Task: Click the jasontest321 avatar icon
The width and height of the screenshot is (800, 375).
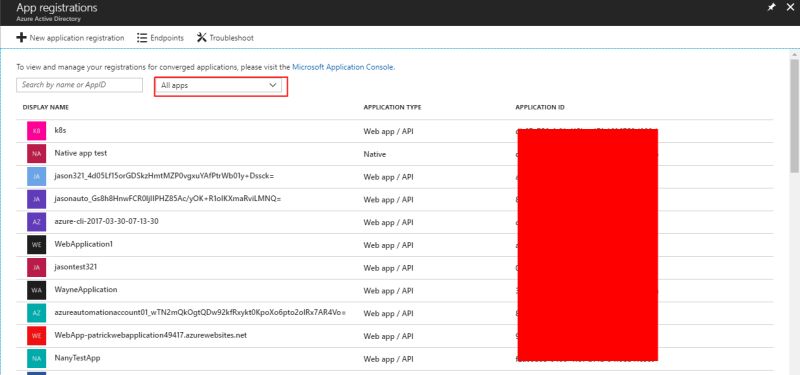Action: point(36,267)
